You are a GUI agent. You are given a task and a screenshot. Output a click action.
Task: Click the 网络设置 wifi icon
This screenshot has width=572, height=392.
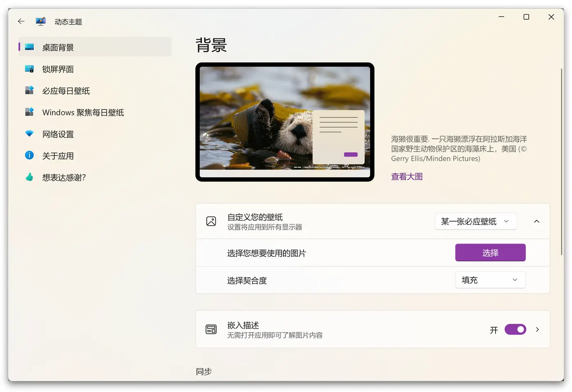click(29, 134)
